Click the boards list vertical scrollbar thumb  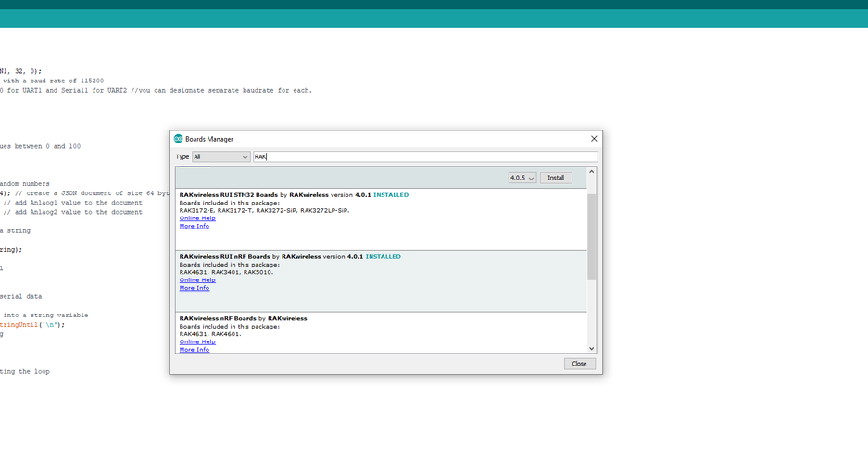pos(592,236)
